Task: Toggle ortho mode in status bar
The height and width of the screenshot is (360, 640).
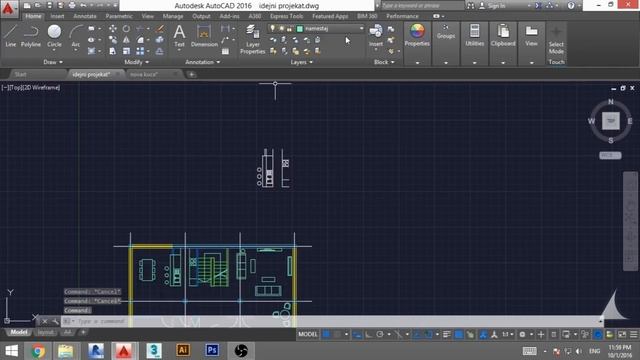Action: tap(369, 334)
